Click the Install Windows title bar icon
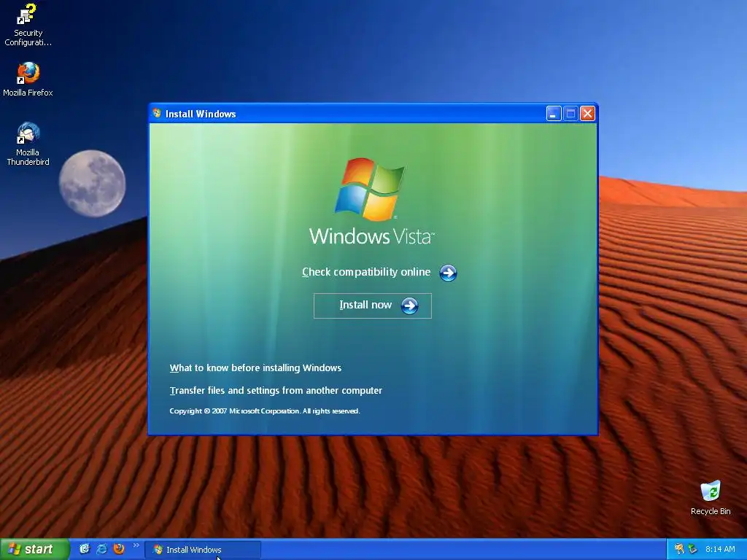This screenshot has height=560, width=747. [x=157, y=113]
